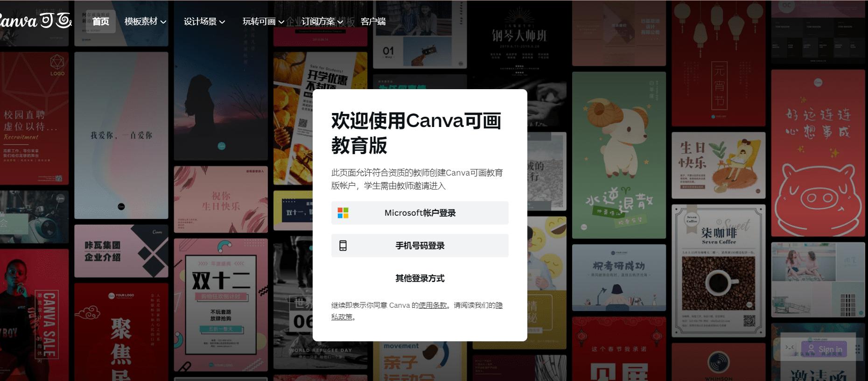Select the 校园直聘 recruitment poster

(34, 119)
